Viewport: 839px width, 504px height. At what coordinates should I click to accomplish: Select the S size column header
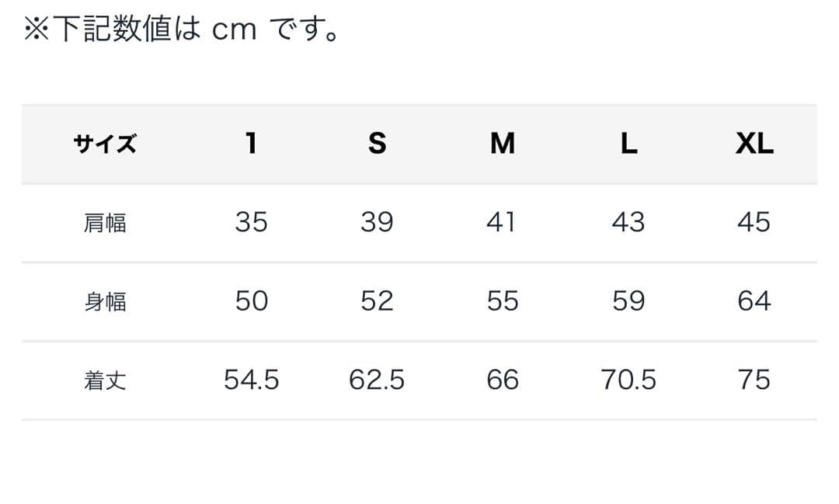(377, 144)
